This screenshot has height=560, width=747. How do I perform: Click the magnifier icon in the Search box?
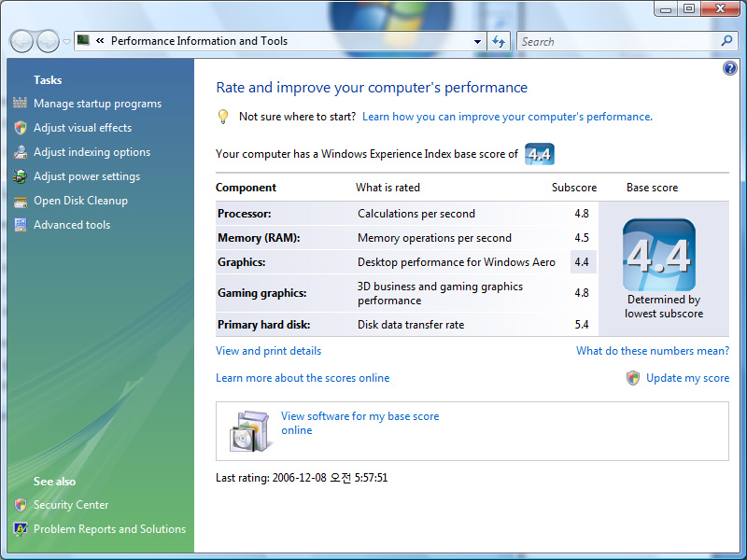tap(726, 41)
